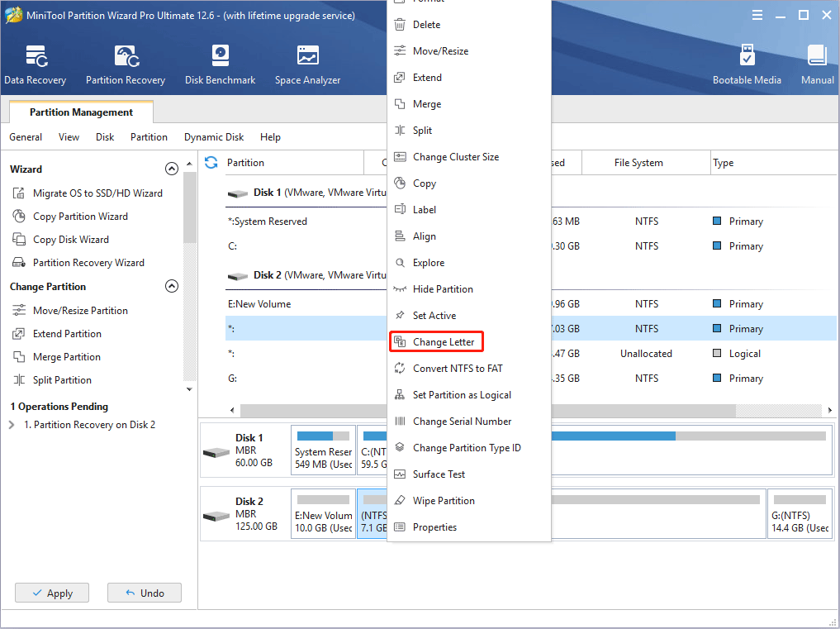Start Copy Partition Wizard
The image size is (840, 629).
(x=70, y=216)
